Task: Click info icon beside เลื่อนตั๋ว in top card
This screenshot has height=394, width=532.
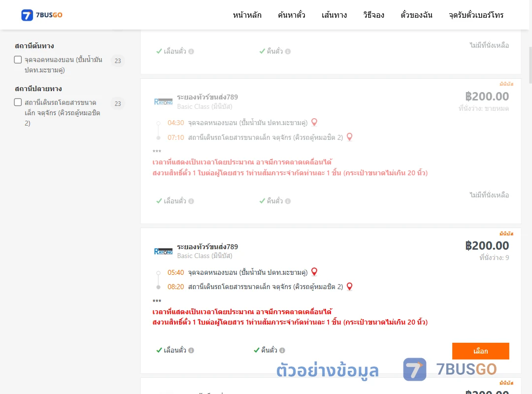Action: (x=191, y=52)
